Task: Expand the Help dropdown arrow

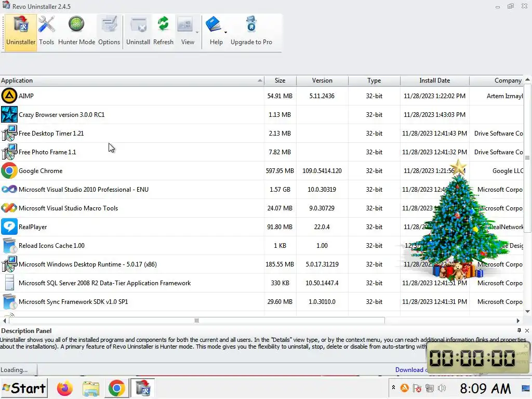Action: tap(225, 33)
